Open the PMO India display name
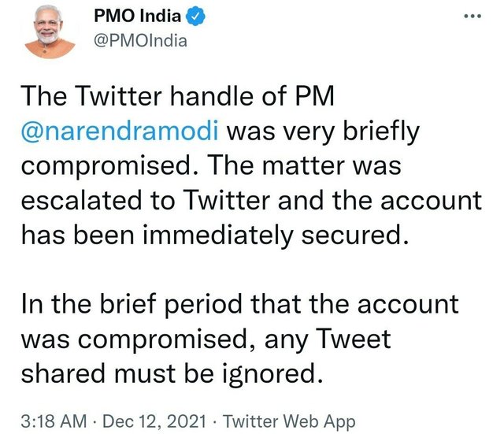The height and width of the screenshot is (434, 504). point(137,16)
